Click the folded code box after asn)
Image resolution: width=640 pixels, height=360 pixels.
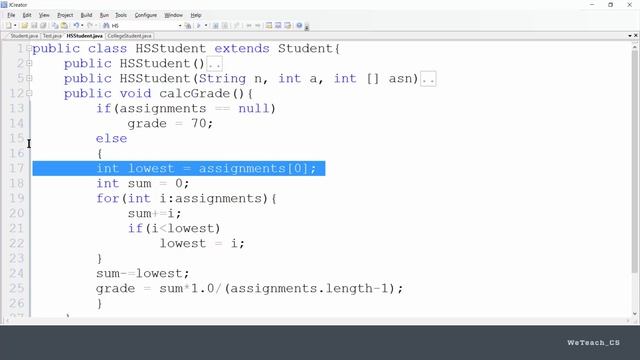(428, 79)
